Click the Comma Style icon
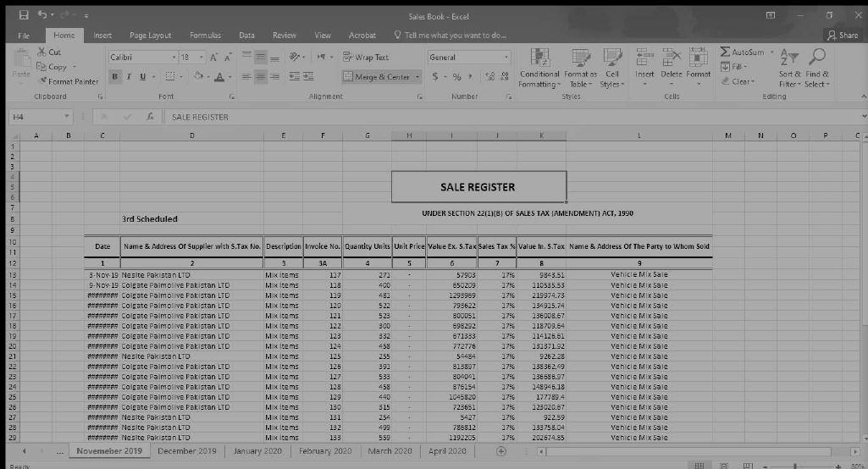This screenshot has width=868, height=469. [x=471, y=76]
